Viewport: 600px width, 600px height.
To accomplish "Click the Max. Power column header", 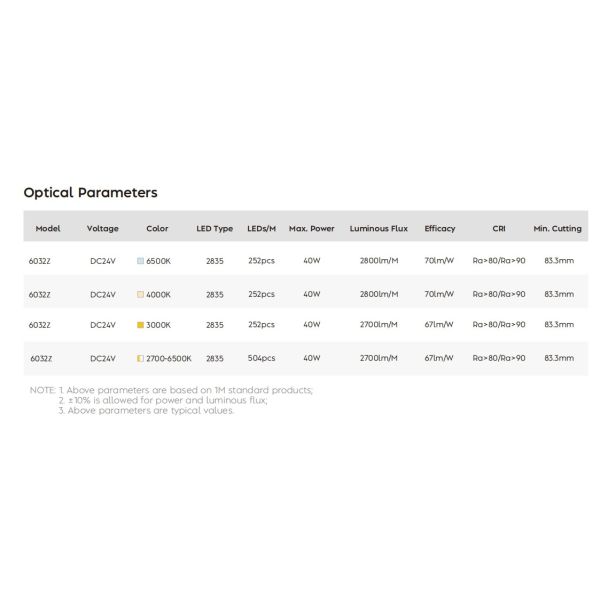I will pos(311,228).
